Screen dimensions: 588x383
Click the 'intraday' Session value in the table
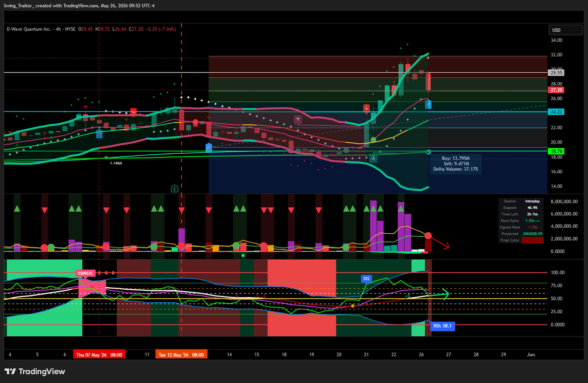click(532, 201)
